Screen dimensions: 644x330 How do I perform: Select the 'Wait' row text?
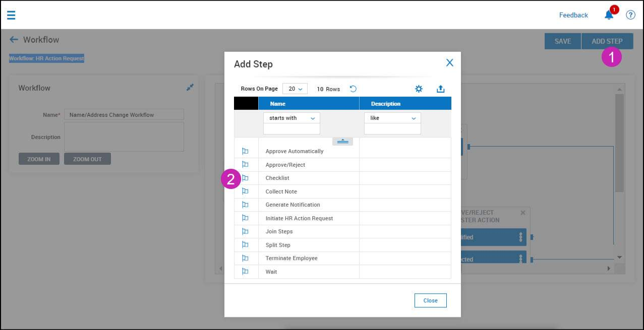pos(271,272)
